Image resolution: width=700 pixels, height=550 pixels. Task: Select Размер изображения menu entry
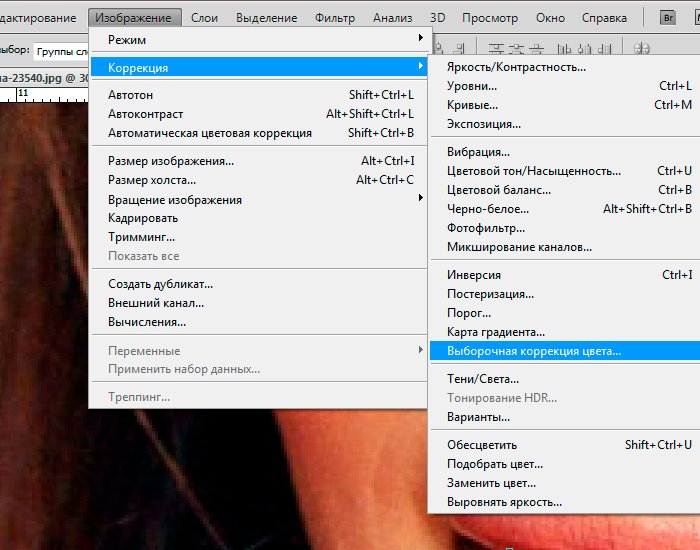[x=171, y=161]
